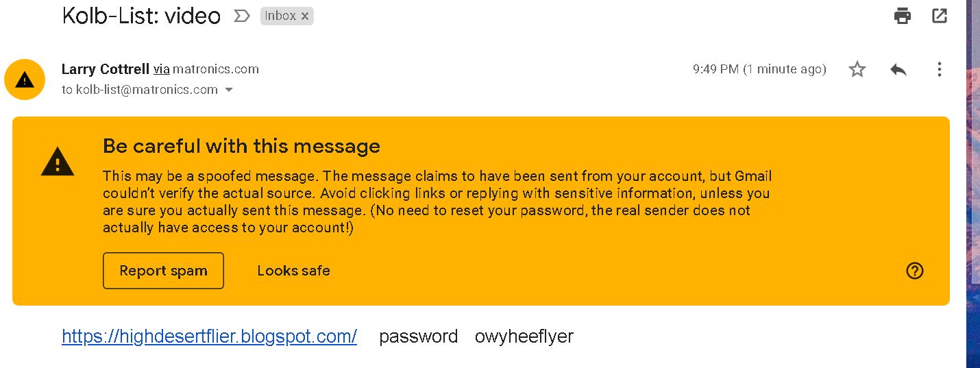This screenshot has height=368, width=980.
Task: Remove the Inbox label with X
Action: click(305, 16)
